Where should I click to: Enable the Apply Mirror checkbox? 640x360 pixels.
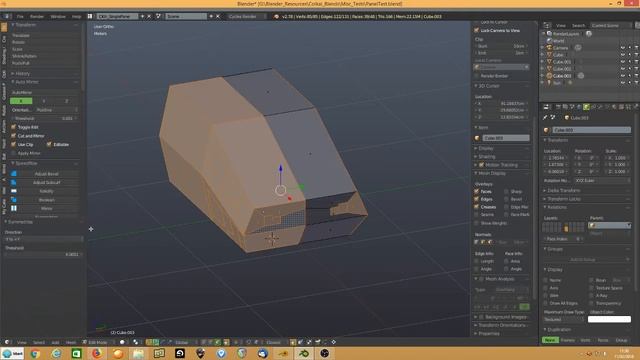click(13, 153)
